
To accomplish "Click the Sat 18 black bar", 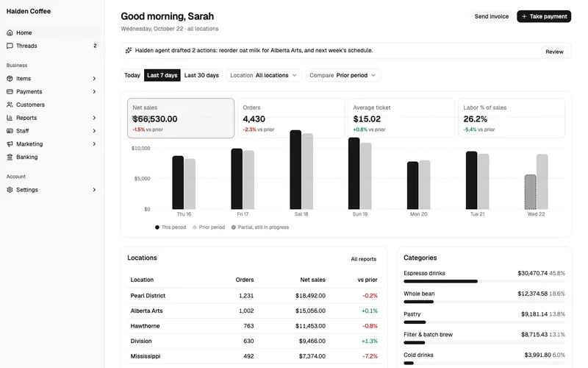I will [x=295, y=170].
